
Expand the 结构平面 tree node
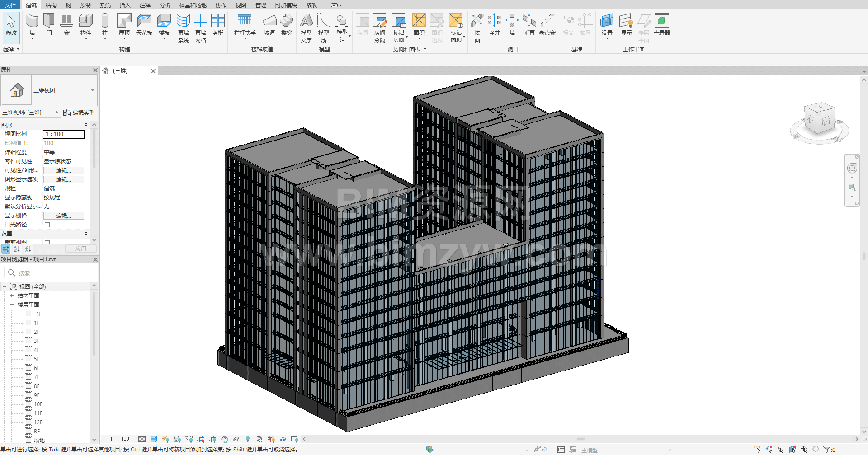[x=12, y=296]
